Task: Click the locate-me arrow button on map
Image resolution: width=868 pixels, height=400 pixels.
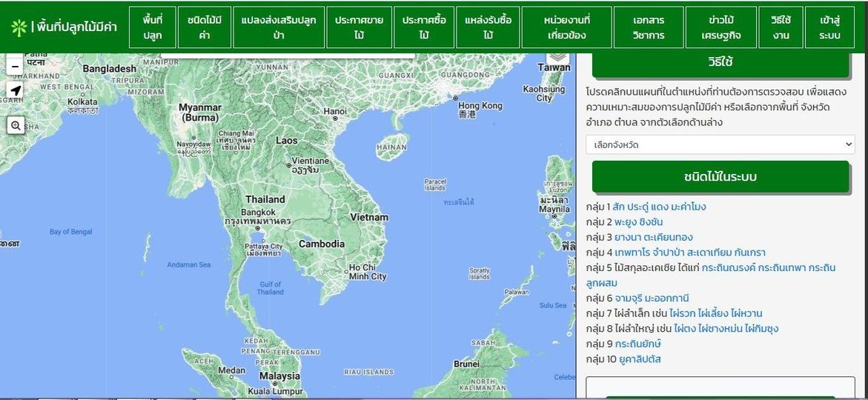Action: (x=16, y=90)
